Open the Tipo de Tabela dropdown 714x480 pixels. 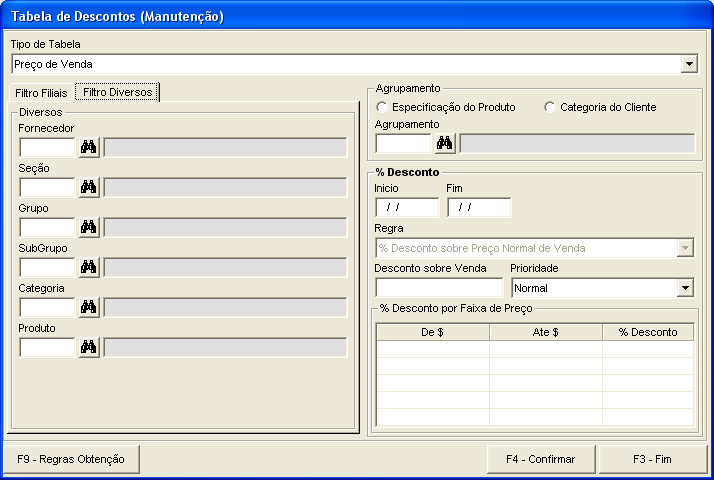[x=689, y=64]
